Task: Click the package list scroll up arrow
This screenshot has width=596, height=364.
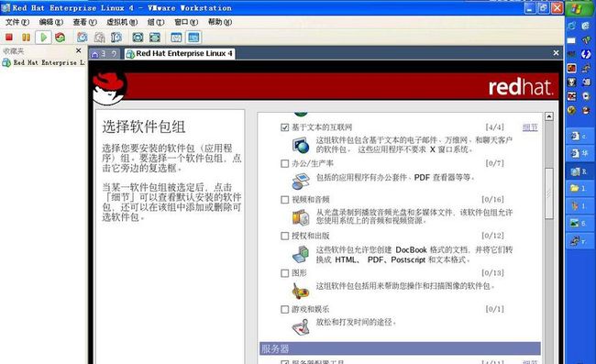Action: point(549,116)
